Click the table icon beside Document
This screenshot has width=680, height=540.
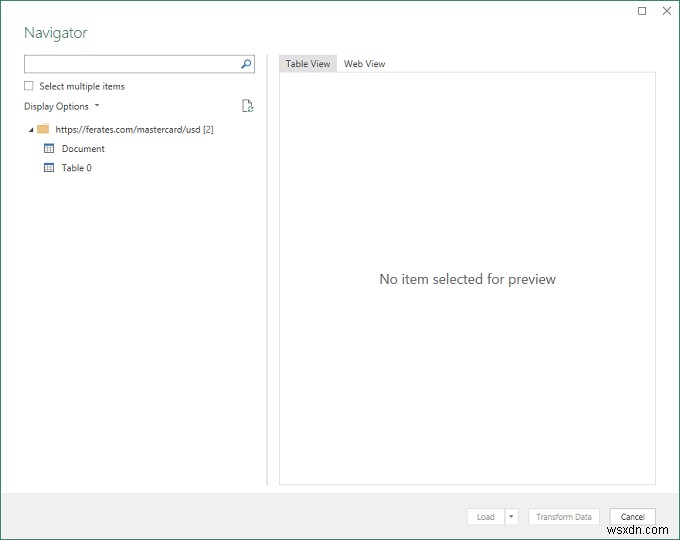point(49,148)
